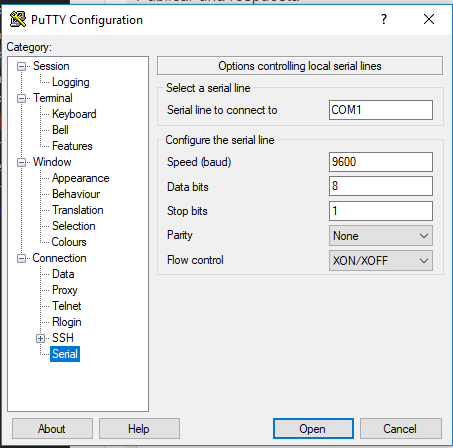Select the Appearance category
Image resolution: width=453 pixels, height=448 pixels.
pos(80,178)
